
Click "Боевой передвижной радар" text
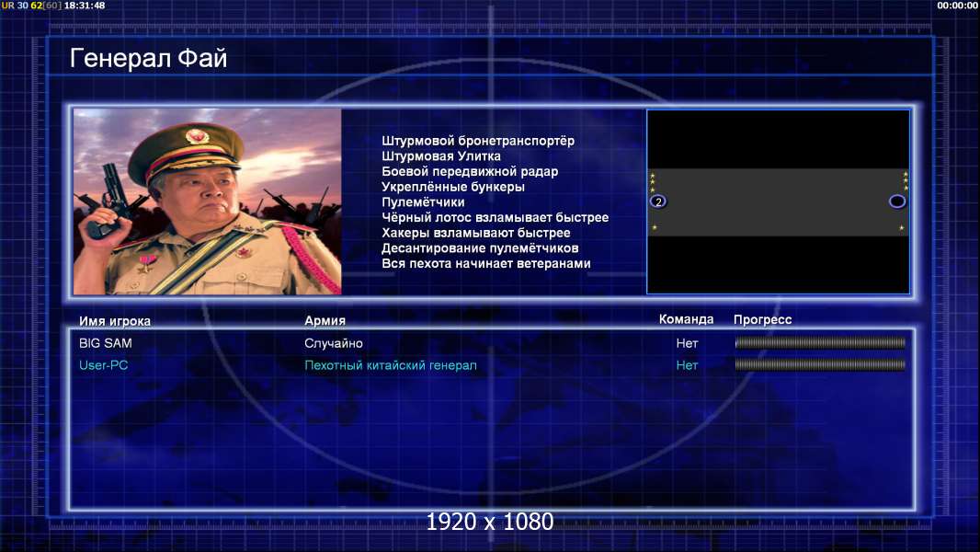[470, 171]
